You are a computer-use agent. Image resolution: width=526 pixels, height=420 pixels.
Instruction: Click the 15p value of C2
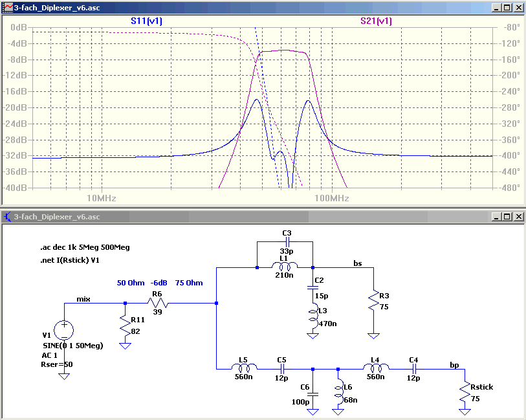click(x=322, y=296)
